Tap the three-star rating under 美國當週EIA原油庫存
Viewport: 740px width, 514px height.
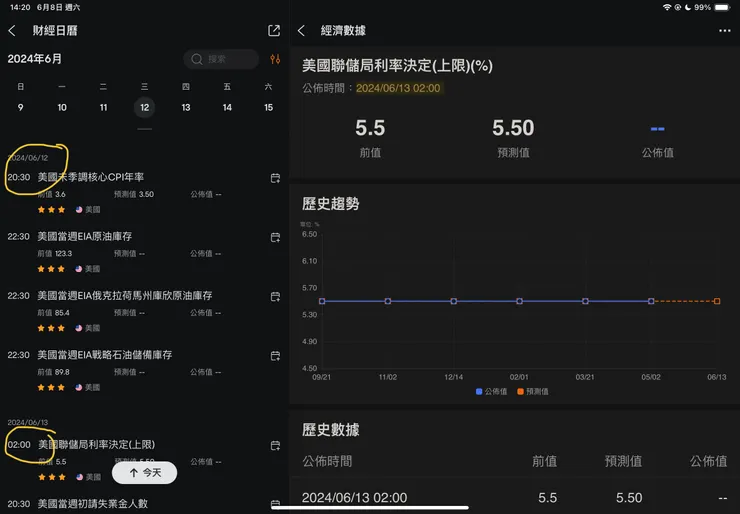point(51,269)
